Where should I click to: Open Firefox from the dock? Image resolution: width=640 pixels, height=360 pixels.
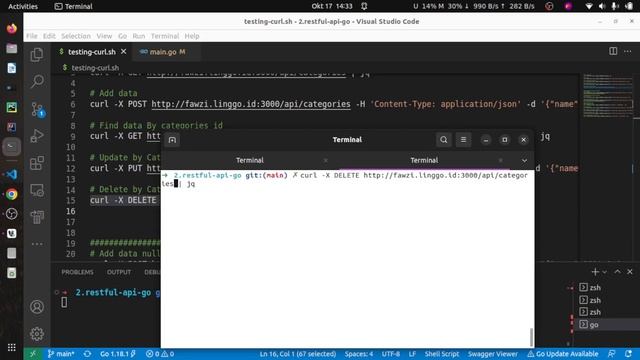(x=11, y=29)
